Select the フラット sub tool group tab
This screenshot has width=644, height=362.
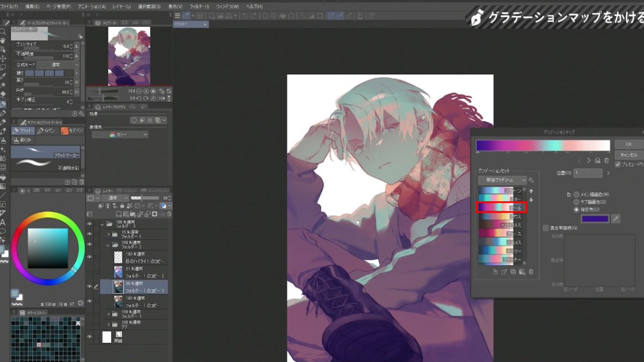[x=23, y=131]
